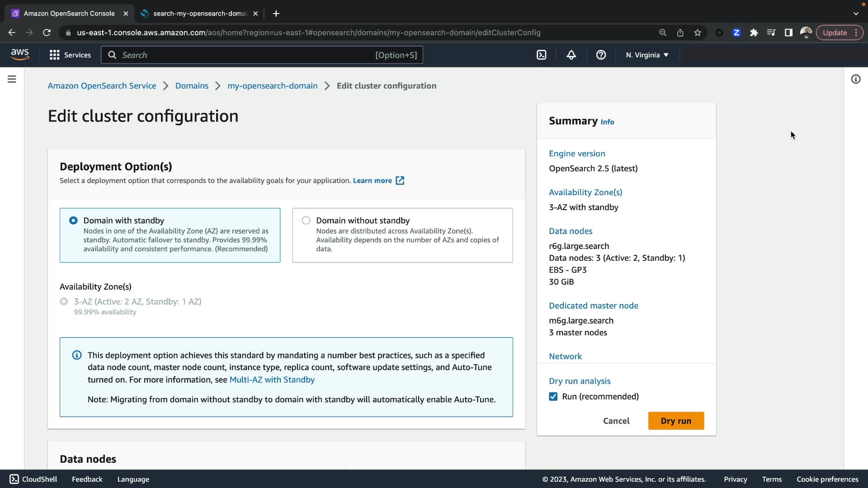
Task: Click the Dry run button
Action: pyautogui.click(x=675, y=421)
